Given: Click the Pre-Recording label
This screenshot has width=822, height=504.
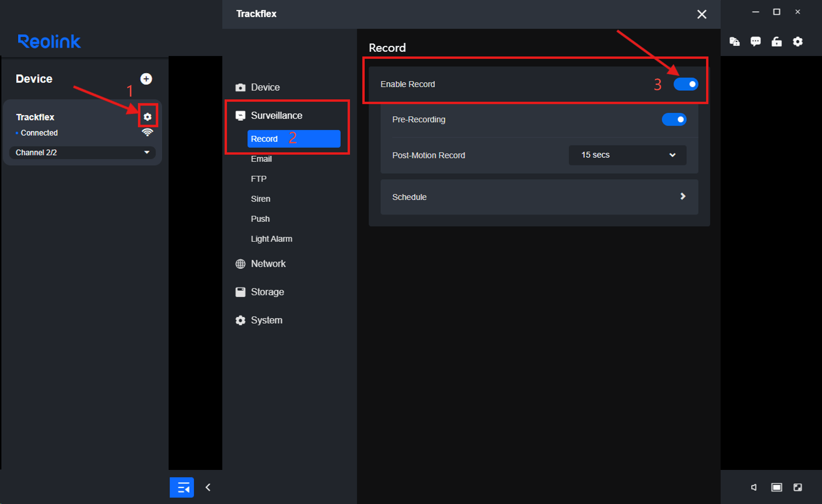Looking at the screenshot, I should point(419,119).
